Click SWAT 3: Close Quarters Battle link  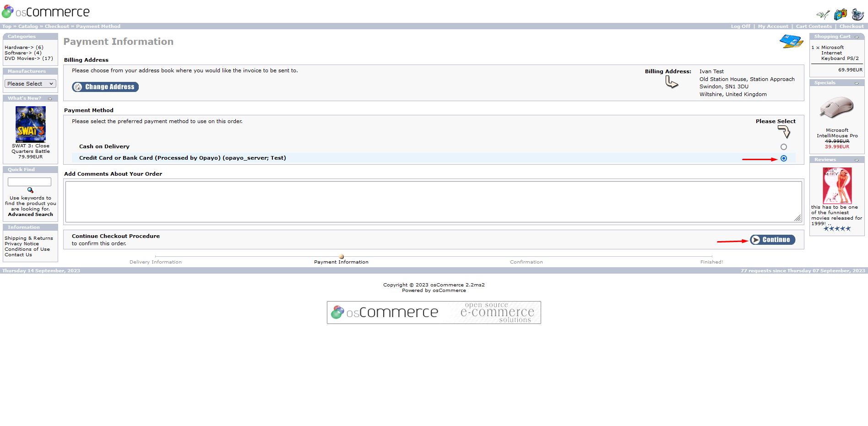31,149
